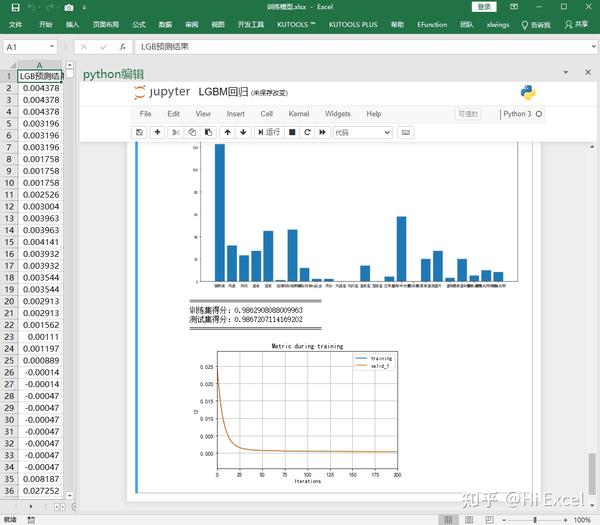The width and height of the screenshot is (600, 525).
Task: Restart the kernel with circular arrow icon
Action: (307, 132)
